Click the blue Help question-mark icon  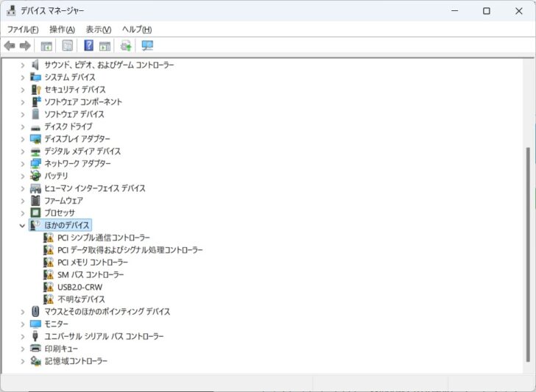(x=88, y=46)
